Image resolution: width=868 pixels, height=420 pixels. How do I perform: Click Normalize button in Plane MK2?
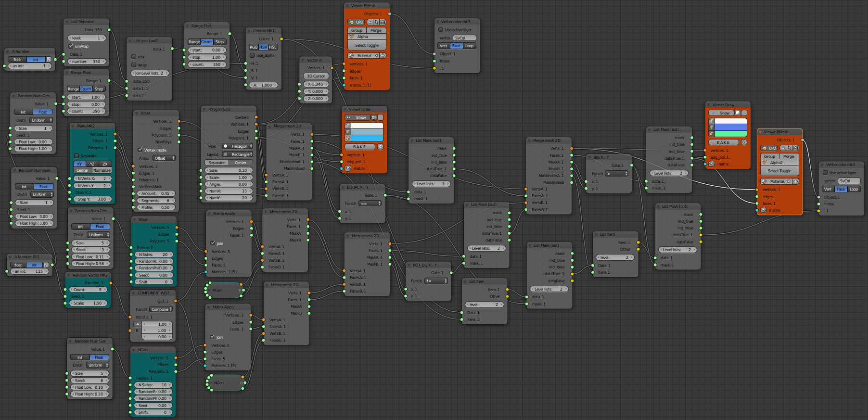(102, 170)
